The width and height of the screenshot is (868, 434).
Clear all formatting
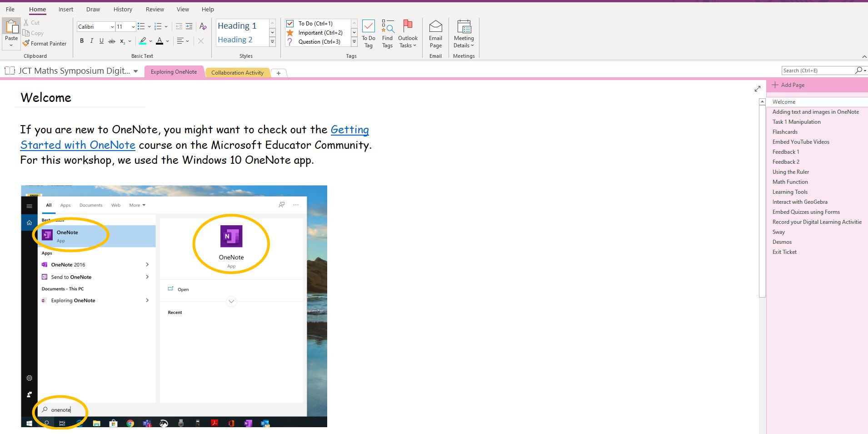pos(203,26)
